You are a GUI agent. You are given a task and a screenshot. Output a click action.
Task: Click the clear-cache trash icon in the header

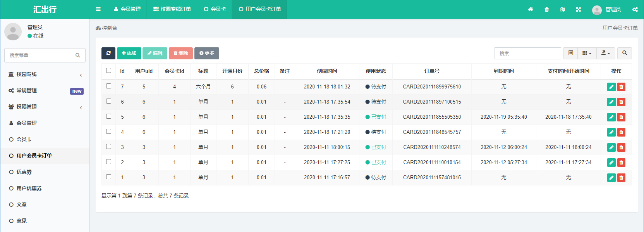coord(546,9)
